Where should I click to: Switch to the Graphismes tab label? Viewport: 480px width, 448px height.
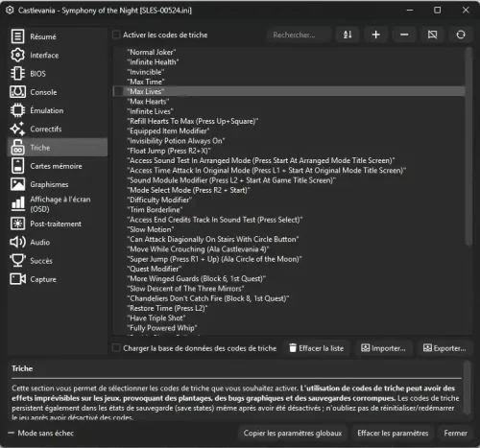click(x=49, y=184)
